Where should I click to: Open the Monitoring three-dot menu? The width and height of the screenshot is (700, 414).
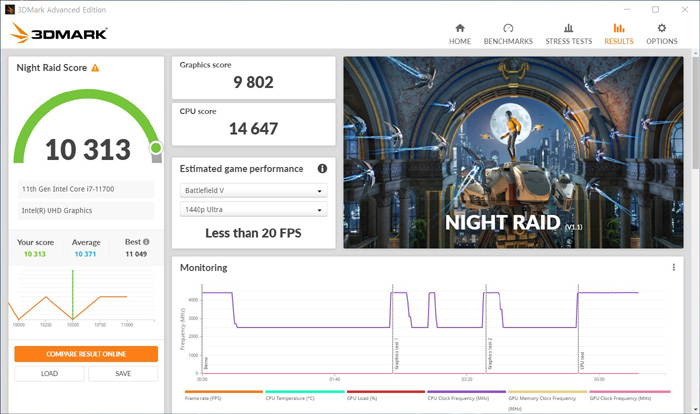(x=674, y=267)
